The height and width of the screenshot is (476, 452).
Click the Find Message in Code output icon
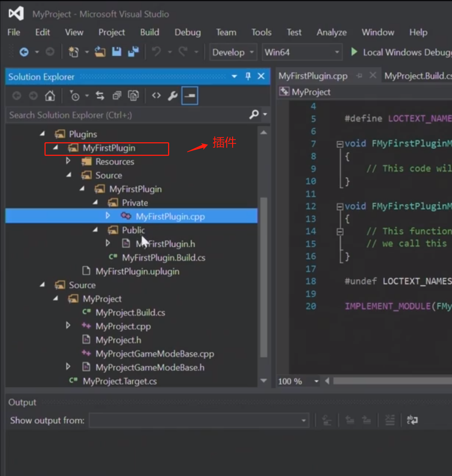click(x=327, y=420)
